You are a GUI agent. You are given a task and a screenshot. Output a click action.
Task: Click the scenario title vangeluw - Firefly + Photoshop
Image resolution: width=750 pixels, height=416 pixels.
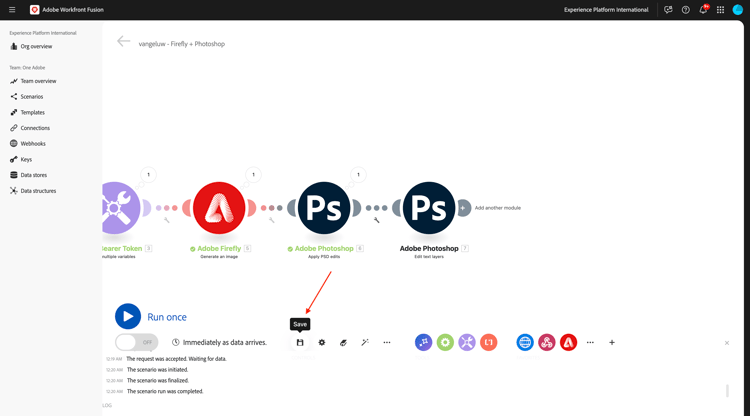coord(182,44)
